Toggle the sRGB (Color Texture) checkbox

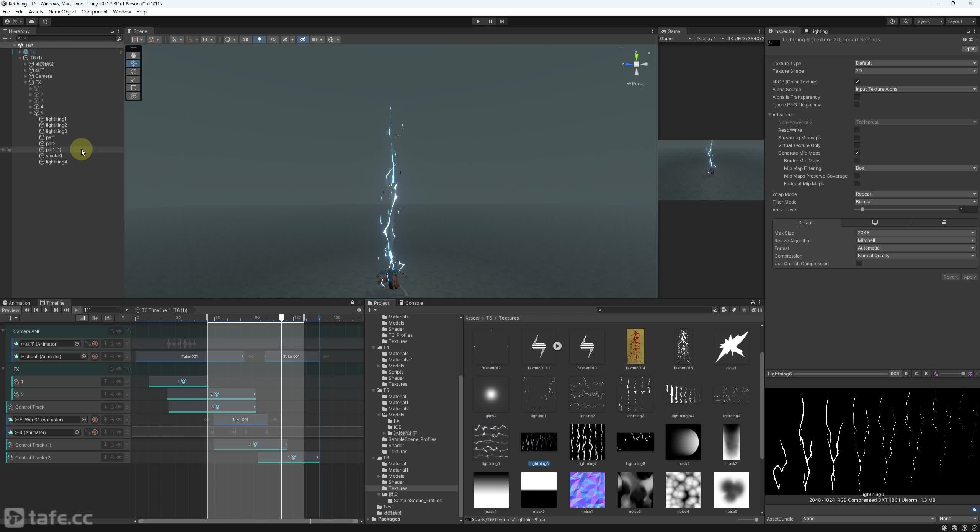[x=857, y=82]
